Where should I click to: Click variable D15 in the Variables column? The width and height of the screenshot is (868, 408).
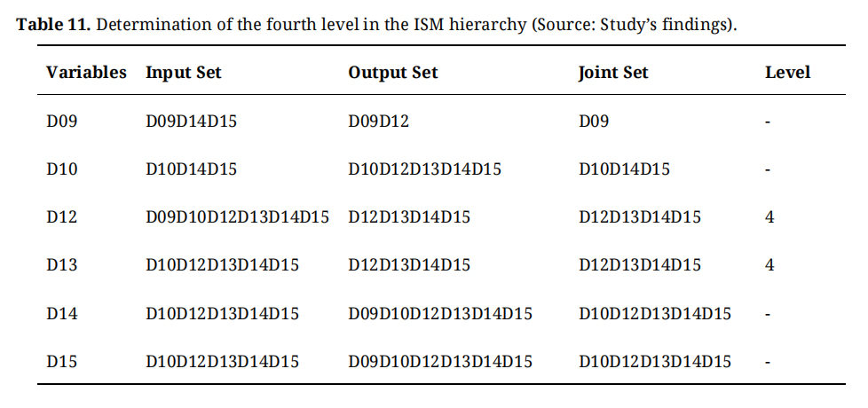pos(62,361)
